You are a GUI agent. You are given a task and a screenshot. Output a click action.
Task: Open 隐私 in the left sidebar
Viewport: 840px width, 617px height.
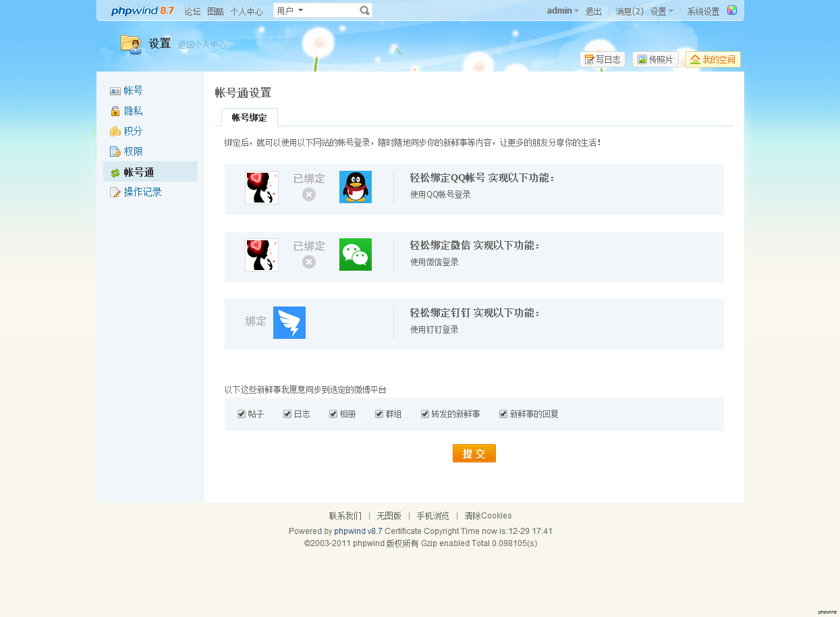click(x=133, y=111)
